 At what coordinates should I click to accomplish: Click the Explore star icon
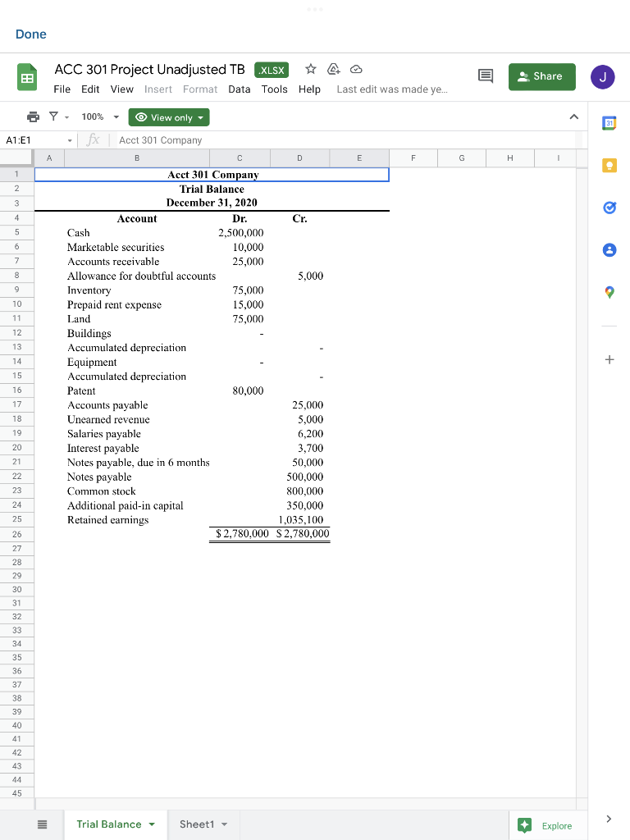click(x=525, y=825)
